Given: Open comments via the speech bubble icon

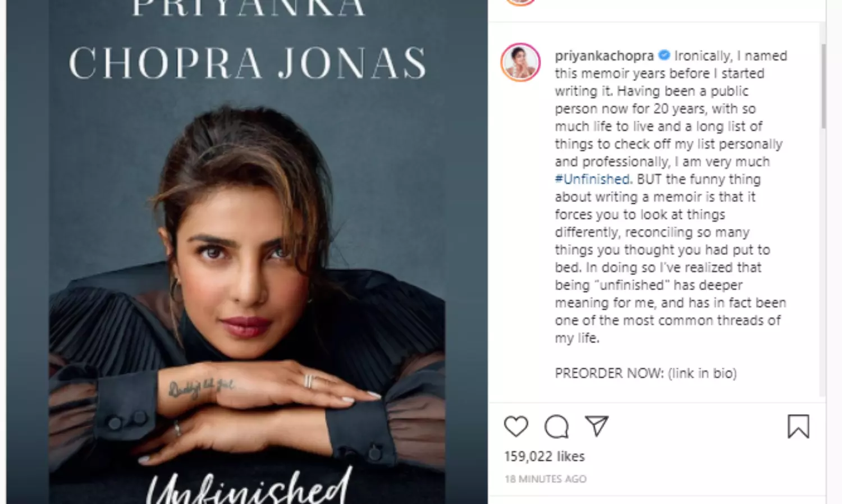Looking at the screenshot, I should coord(556,427).
